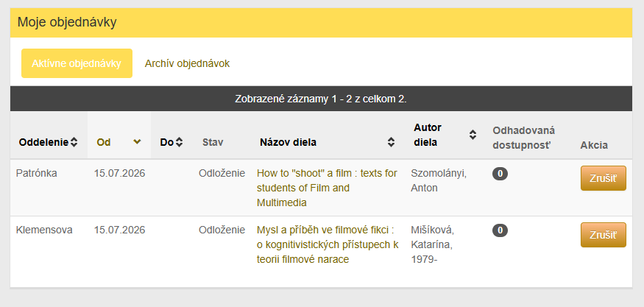
Task: Switch to Archív objednávok tab
Action: [187, 64]
